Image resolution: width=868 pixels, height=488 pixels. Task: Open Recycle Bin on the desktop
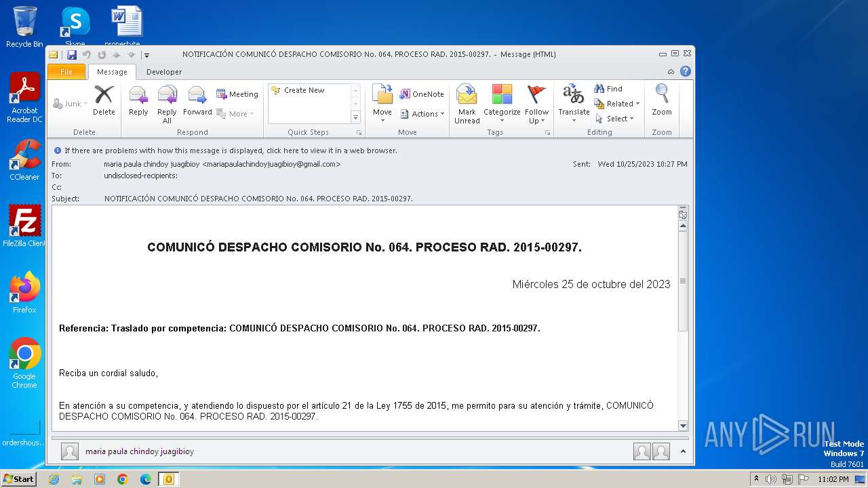24,27
